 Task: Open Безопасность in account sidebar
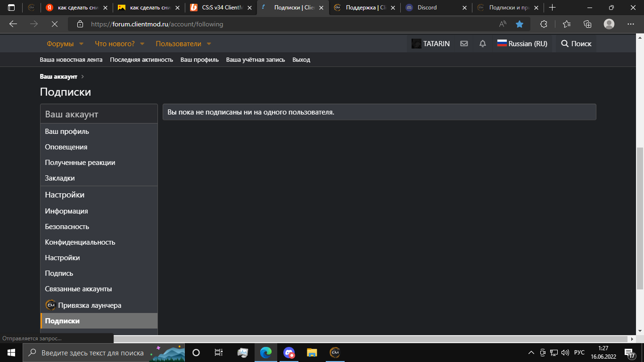pyautogui.click(x=67, y=227)
